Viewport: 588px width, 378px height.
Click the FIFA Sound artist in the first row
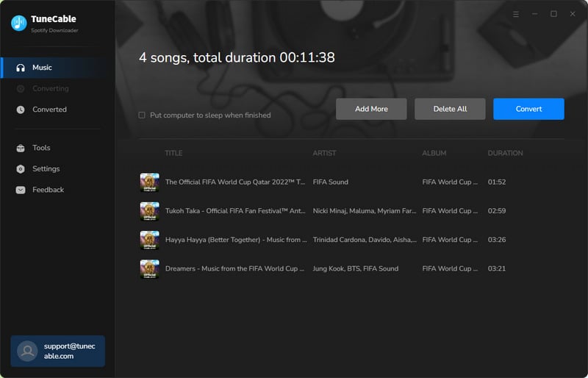[x=330, y=182]
